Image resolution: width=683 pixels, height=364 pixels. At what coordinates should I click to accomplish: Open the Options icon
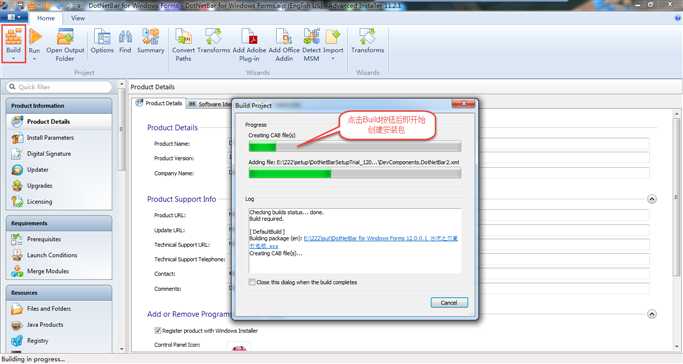click(102, 37)
